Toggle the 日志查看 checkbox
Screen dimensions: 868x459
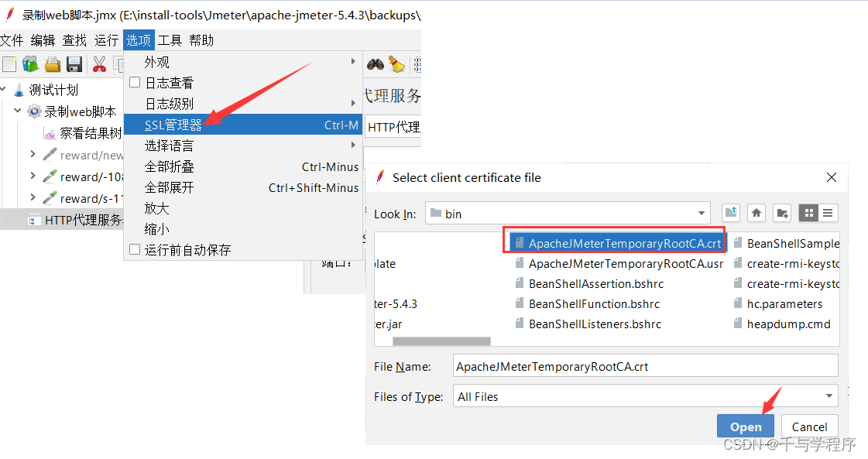click(135, 83)
